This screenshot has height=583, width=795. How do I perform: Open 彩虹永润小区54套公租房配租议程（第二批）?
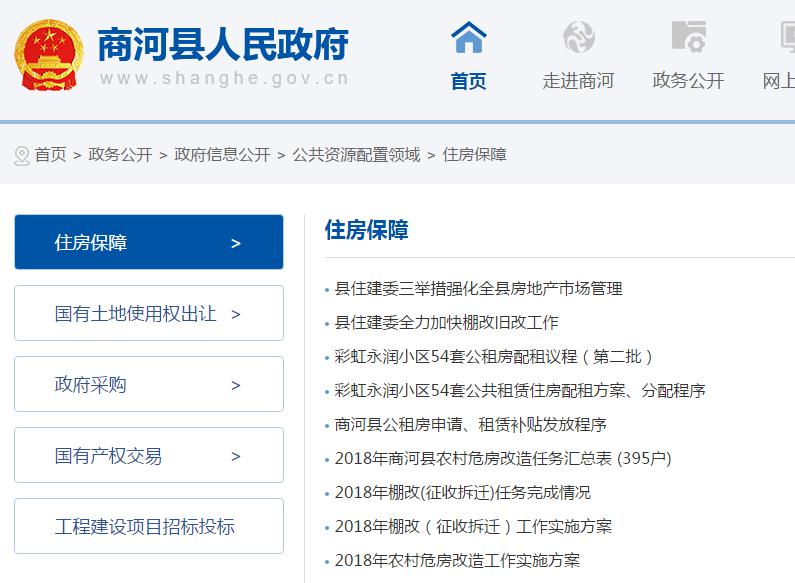click(x=493, y=356)
